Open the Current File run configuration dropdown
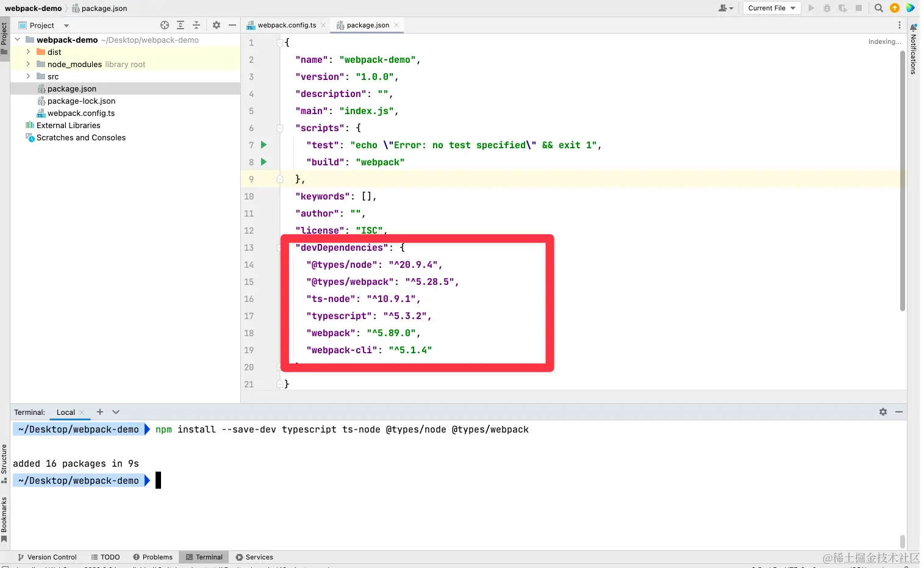 click(772, 8)
